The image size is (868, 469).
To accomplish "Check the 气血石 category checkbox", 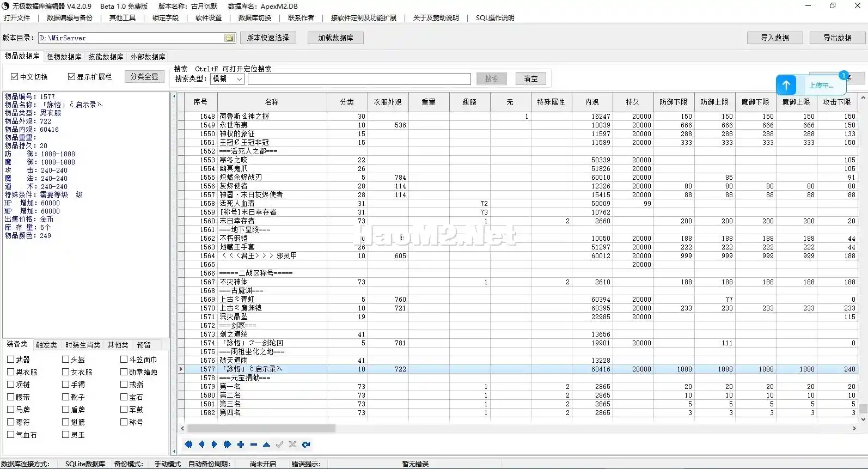I will pos(10,435).
